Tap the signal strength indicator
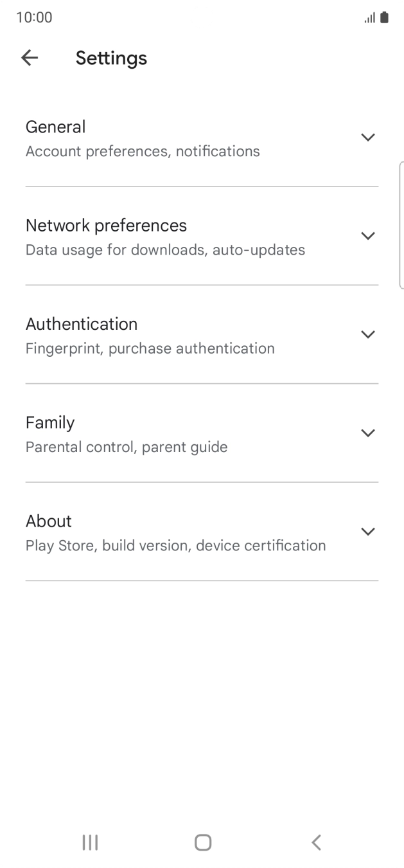This screenshot has height=868, width=404. pyautogui.click(x=369, y=18)
